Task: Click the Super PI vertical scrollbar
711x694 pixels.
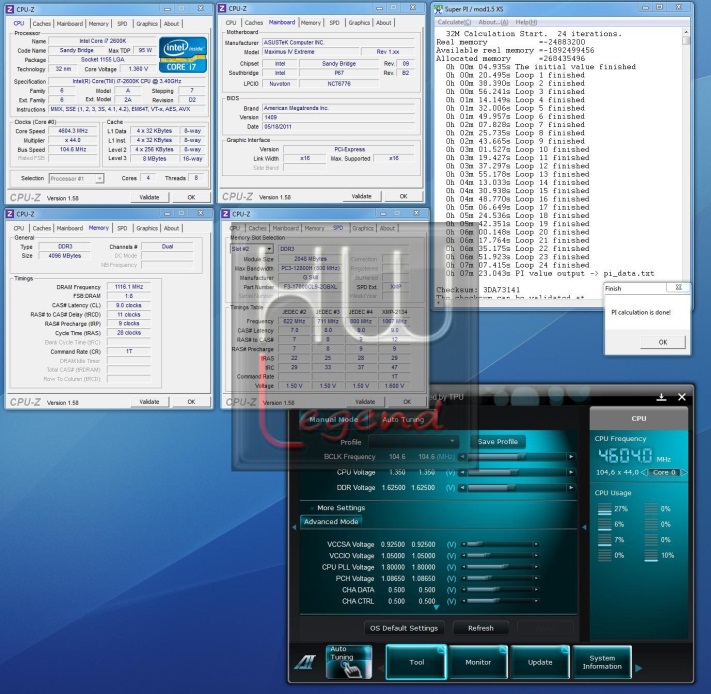Action: (x=686, y=163)
